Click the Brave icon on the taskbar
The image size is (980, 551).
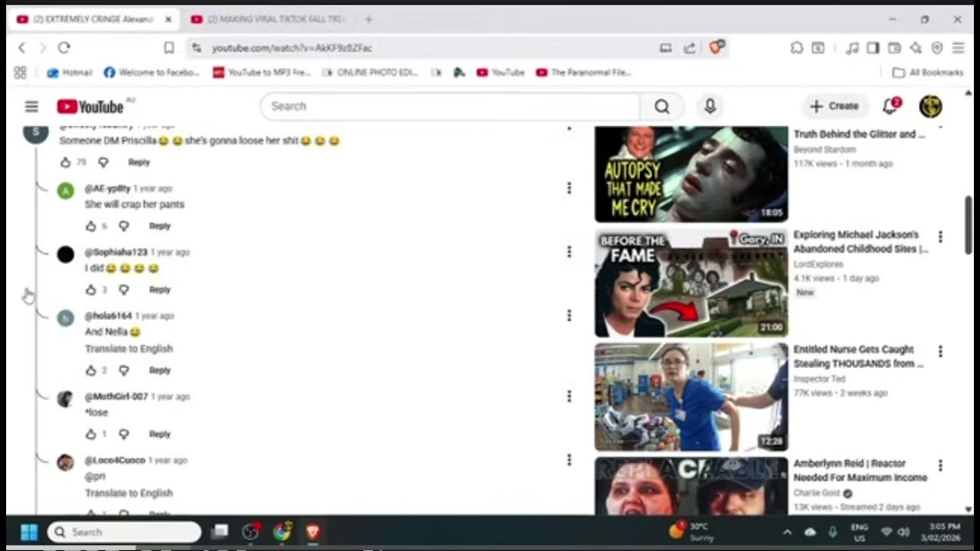click(313, 532)
